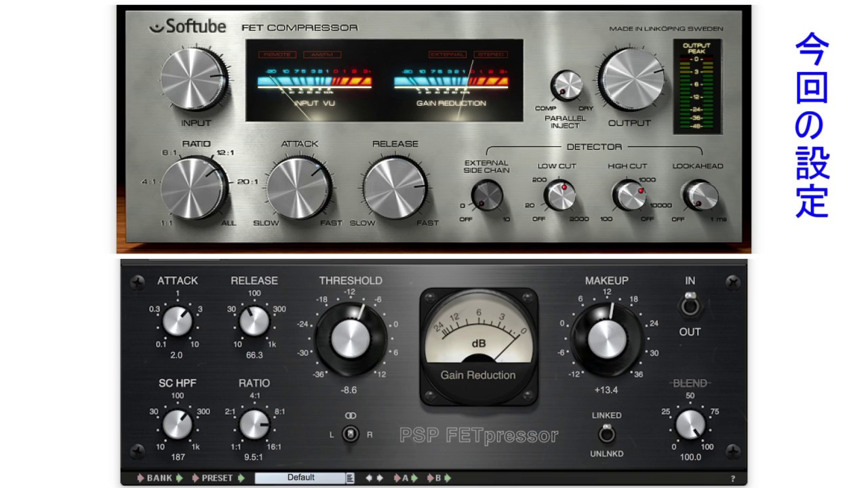Screen dimensions: 868x488
Task: Click the PSP RATIO knob
Action: click(254, 424)
